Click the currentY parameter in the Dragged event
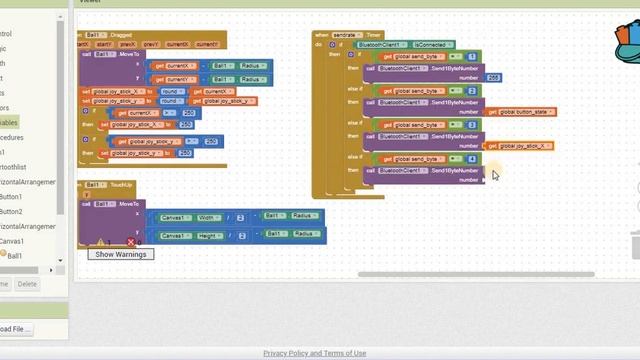Screen dimensions: 640x360 pos(207,44)
